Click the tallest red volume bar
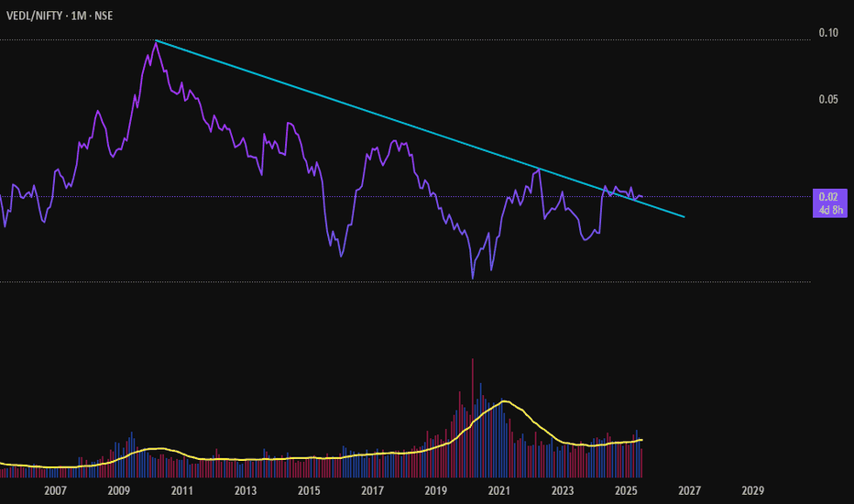The width and height of the screenshot is (854, 504). coord(472,418)
